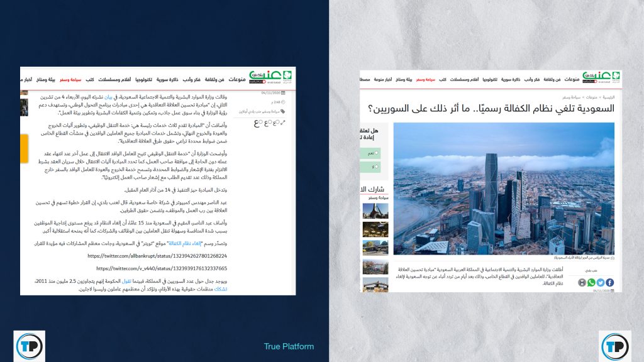
Task: Open the إلغاء نظام الكفالة hashtag link
Action: click(186, 243)
